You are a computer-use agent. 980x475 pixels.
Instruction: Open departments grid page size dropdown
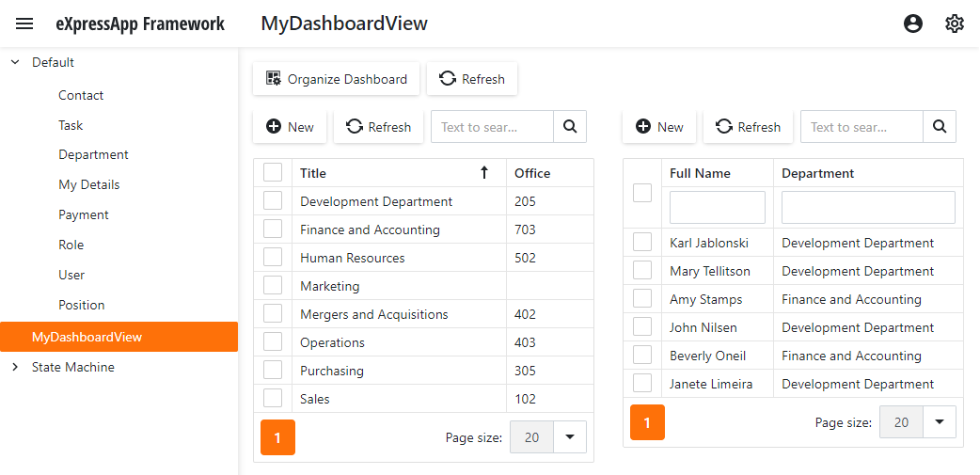point(569,436)
